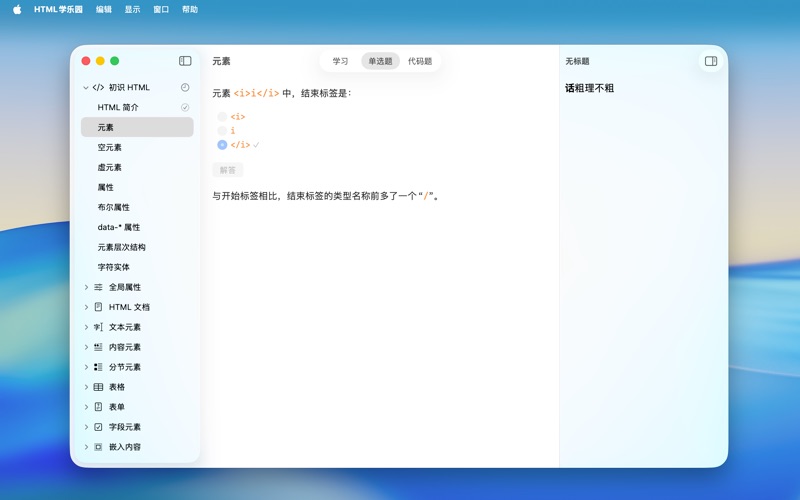Screen dimensions: 800x500
Task: Open the 空元素 lesson
Action: [x=110, y=147]
